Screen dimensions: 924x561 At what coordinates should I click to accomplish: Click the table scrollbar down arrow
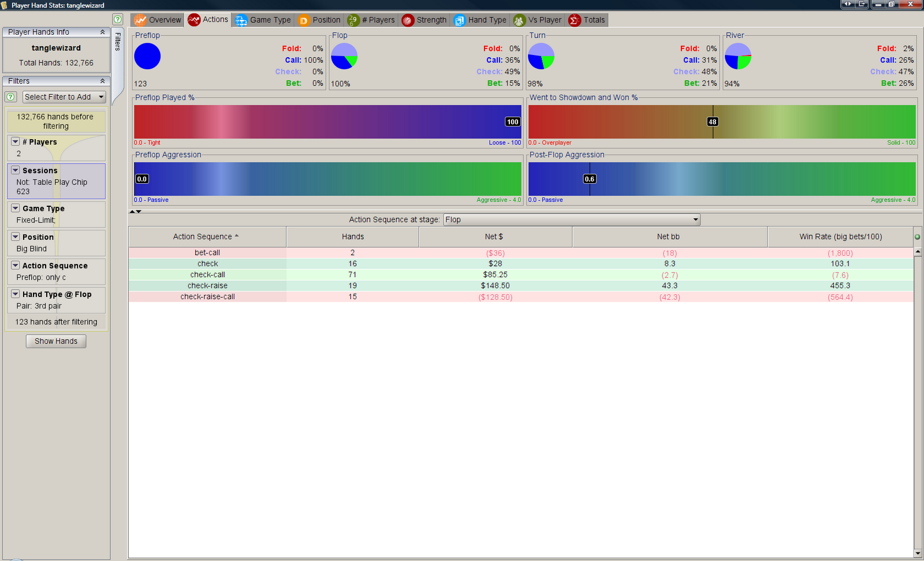918,553
